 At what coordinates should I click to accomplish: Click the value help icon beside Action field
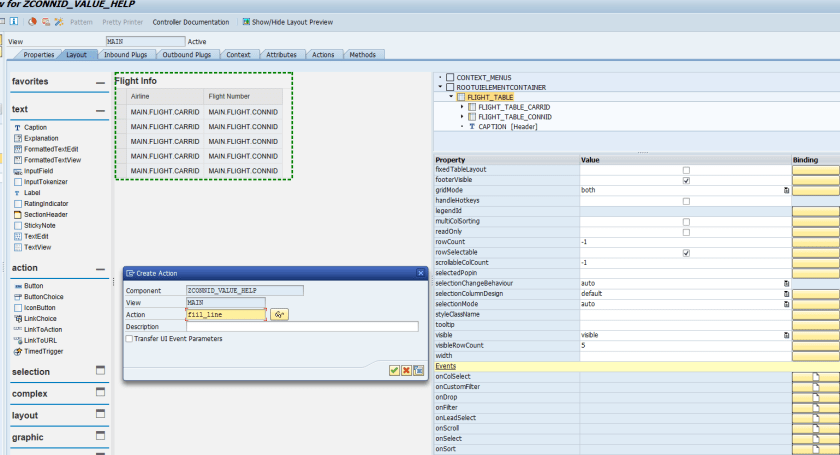coord(279,314)
